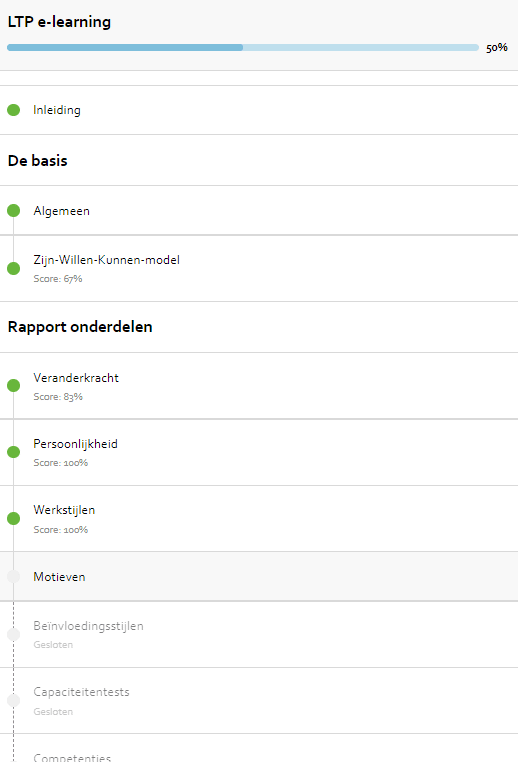Open the Inleiding lesson
The height and width of the screenshot is (762, 518).
click(259, 110)
